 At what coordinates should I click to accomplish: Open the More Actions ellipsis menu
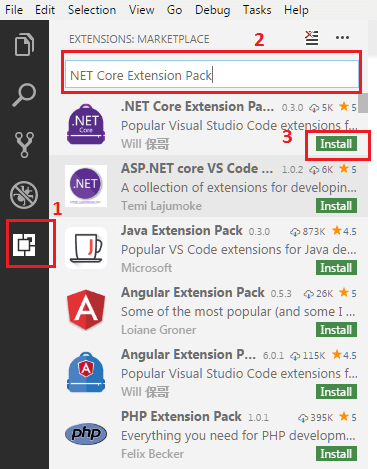coord(342,38)
